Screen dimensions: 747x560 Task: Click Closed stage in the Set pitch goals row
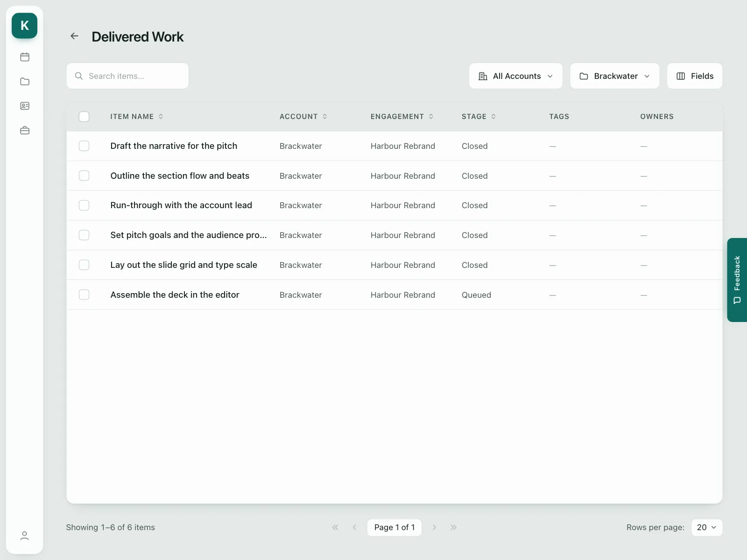(474, 235)
